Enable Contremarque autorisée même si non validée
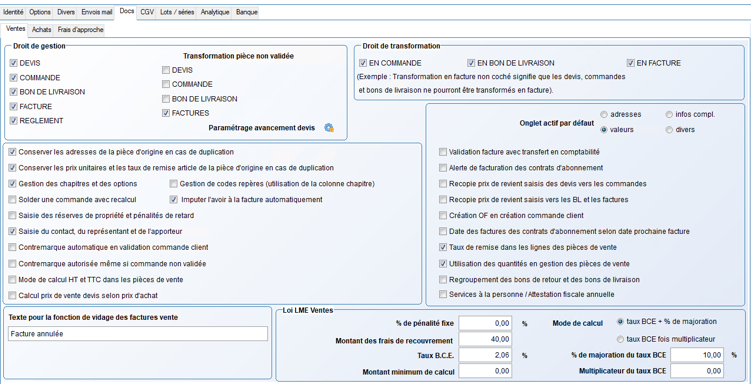The height and width of the screenshot is (388, 754). click(x=12, y=263)
